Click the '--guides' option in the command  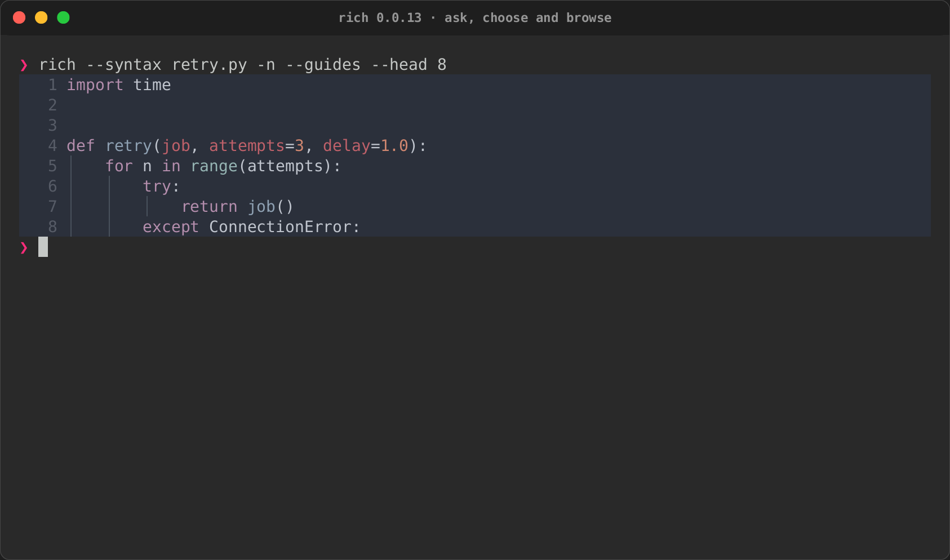tap(323, 65)
